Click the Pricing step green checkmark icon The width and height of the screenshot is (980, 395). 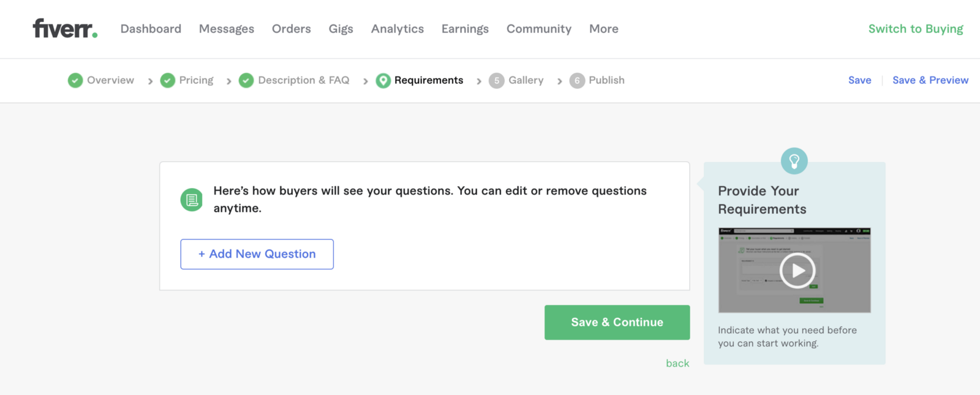pos(167,80)
